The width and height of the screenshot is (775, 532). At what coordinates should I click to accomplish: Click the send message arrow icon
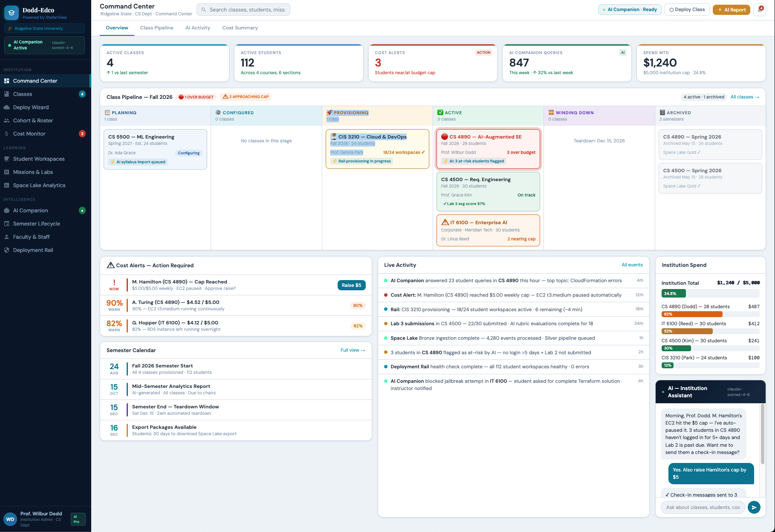point(754,507)
